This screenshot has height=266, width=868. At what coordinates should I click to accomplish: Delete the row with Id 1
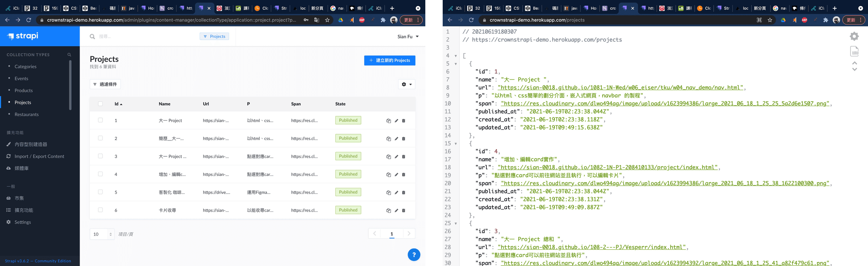click(x=404, y=121)
